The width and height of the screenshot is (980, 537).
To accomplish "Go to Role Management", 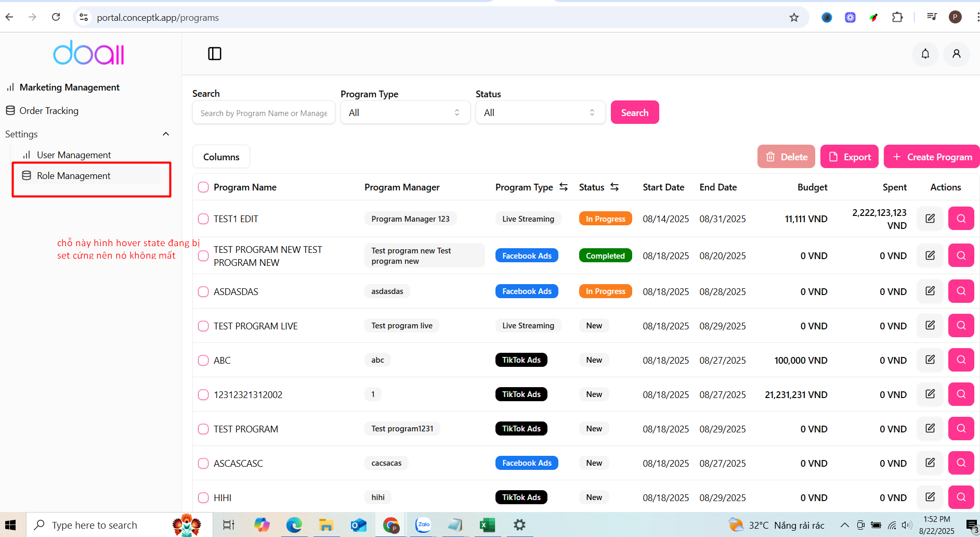I will [73, 176].
